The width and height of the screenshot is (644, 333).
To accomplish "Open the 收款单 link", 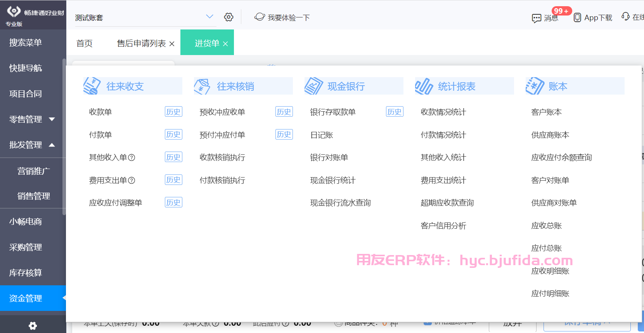I will [x=100, y=112].
